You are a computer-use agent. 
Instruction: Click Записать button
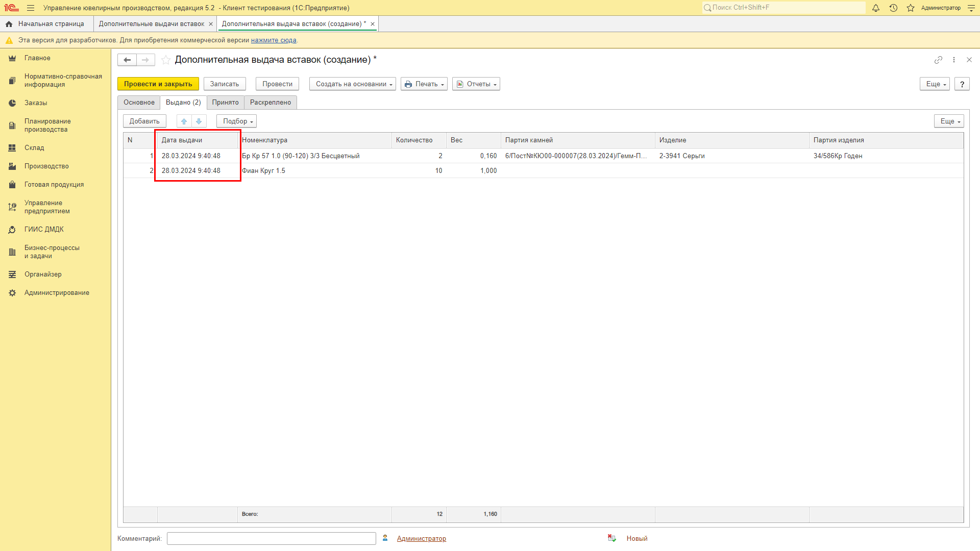pyautogui.click(x=225, y=84)
